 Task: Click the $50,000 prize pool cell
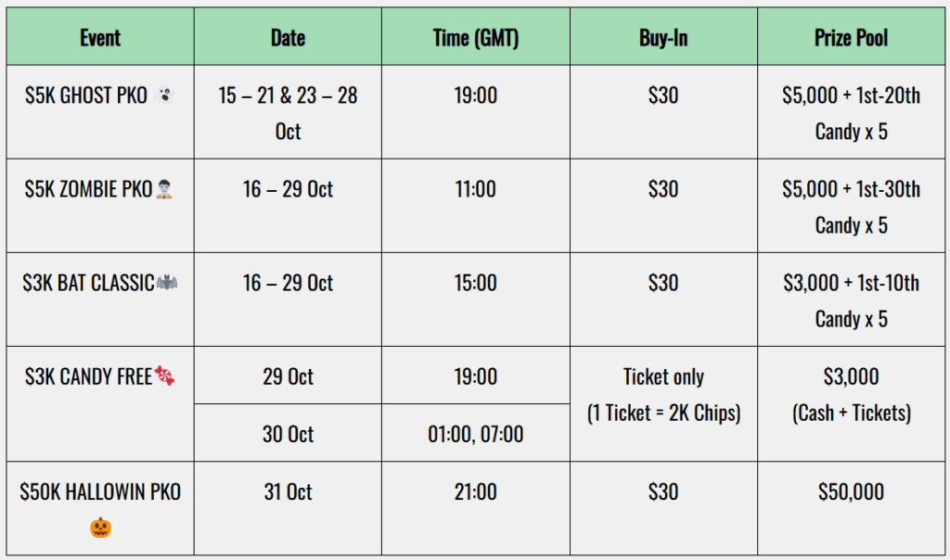tap(851, 492)
